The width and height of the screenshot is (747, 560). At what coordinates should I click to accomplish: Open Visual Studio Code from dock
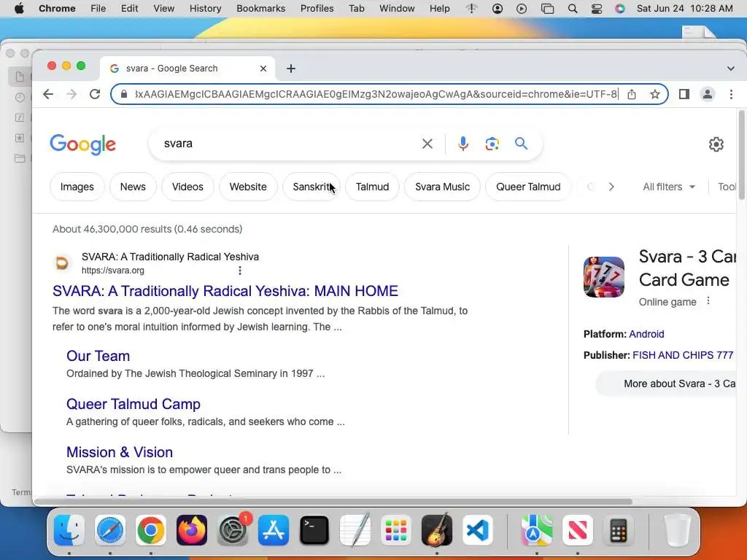477,530
